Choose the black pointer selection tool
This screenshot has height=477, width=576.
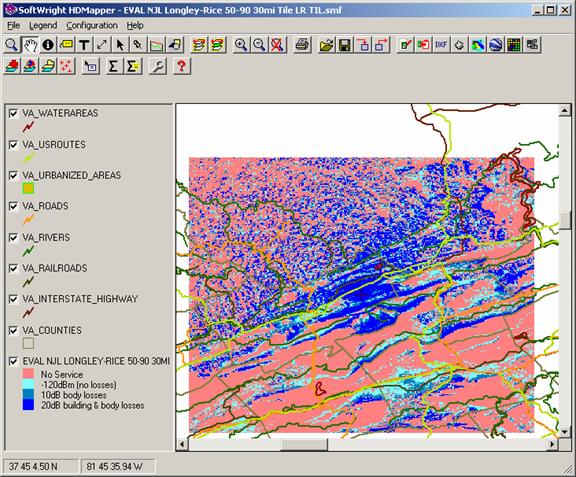120,45
